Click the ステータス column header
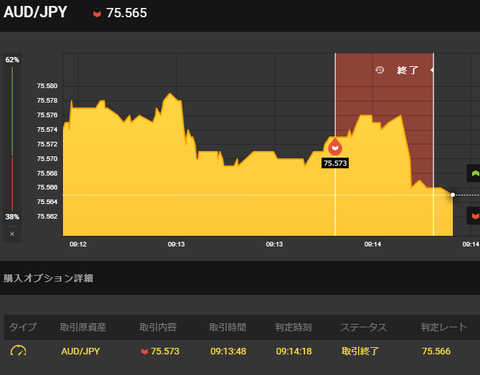 (364, 327)
